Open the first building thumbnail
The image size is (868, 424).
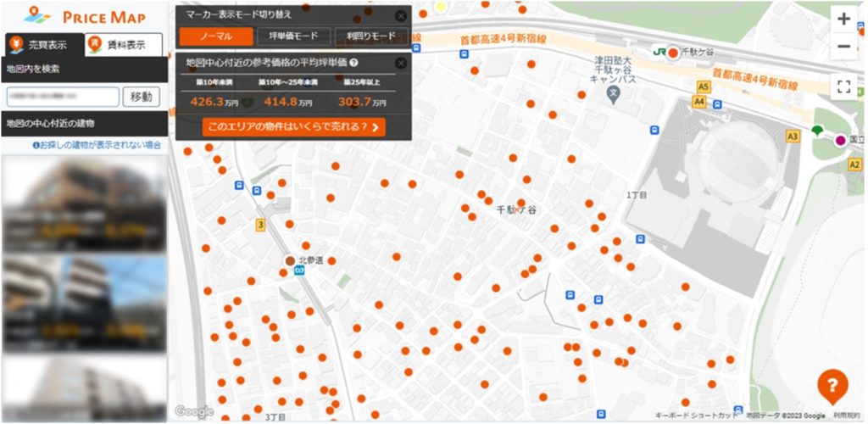(x=85, y=204)
